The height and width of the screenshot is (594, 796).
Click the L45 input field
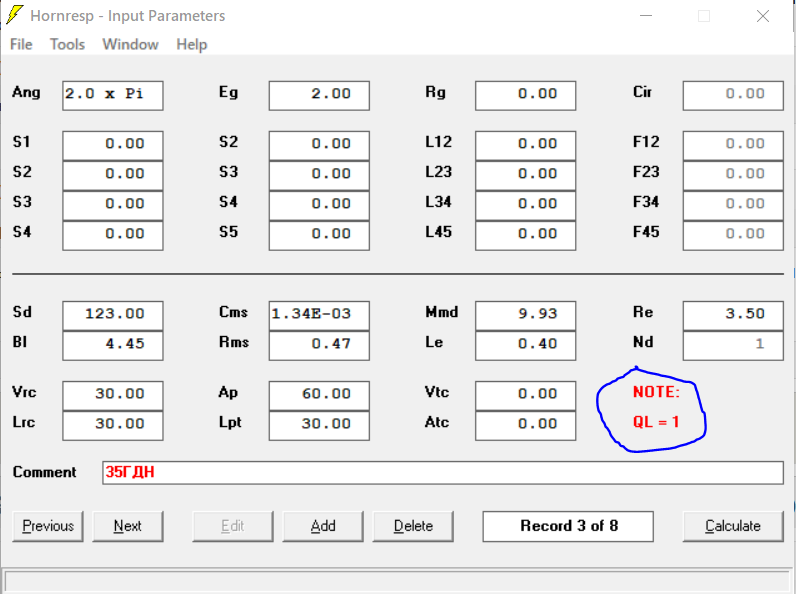coord(525,236)
